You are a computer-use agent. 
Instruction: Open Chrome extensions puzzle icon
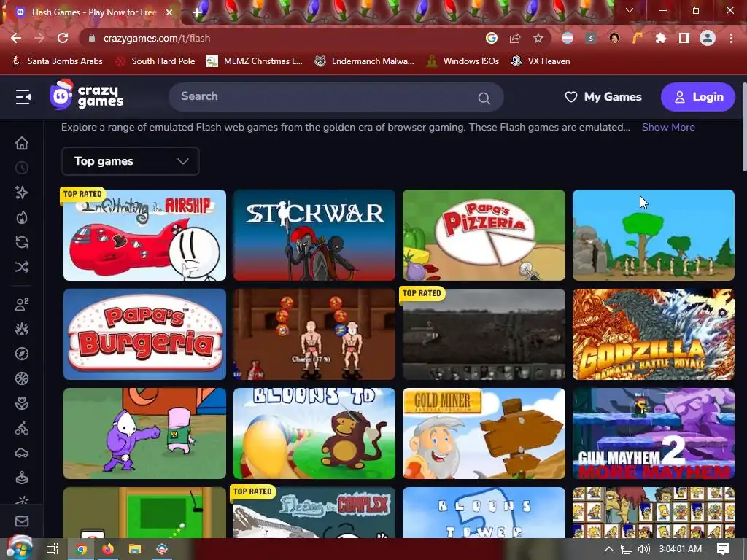tap(661, 38)
